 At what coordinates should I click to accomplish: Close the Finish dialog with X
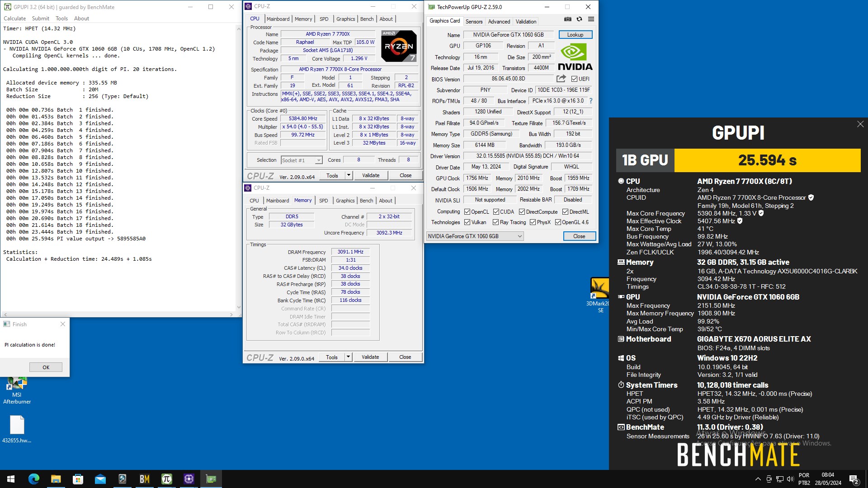(63, 324)
